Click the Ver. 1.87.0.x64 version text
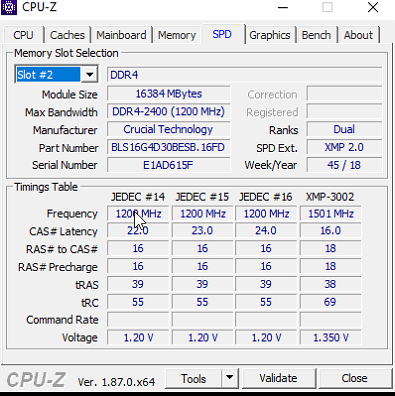The image size is (395, 396). coord(116,382)
